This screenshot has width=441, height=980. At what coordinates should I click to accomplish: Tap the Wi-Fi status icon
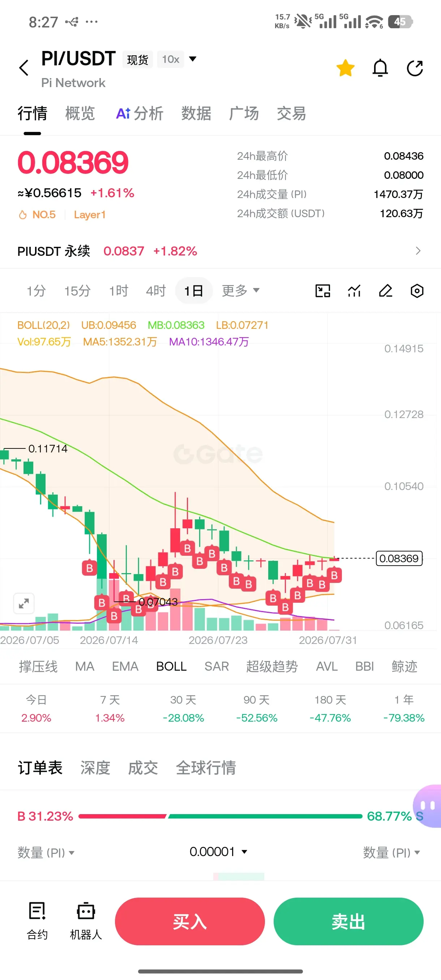coord(374,22)
